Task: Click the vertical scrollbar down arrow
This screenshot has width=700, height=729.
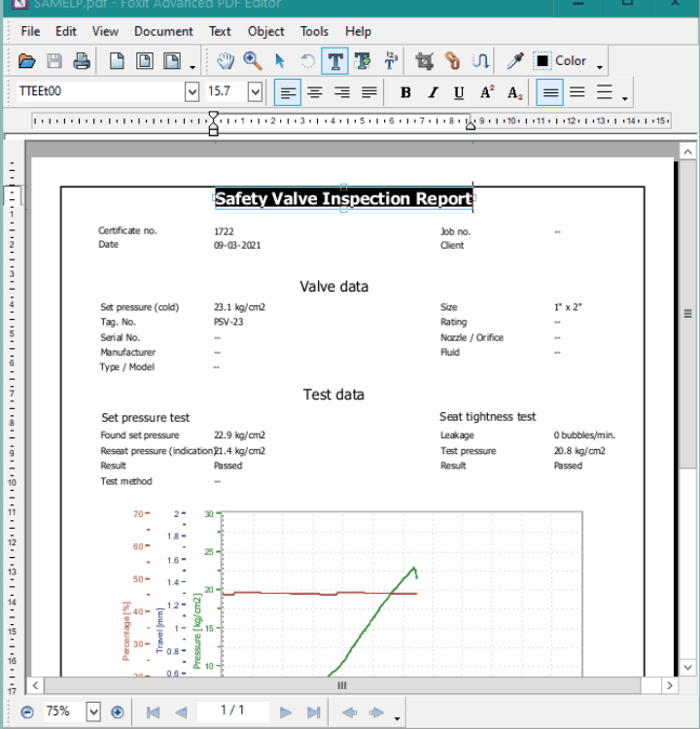Action: click(687, 667)
